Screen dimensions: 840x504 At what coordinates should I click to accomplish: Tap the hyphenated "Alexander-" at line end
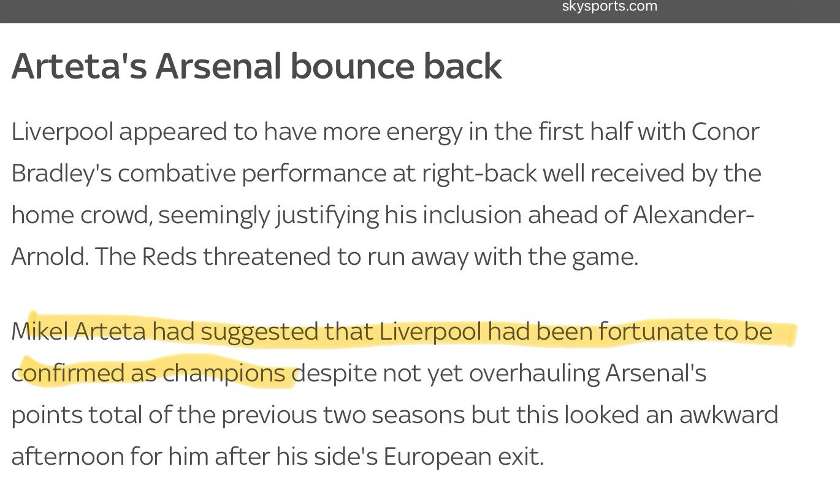point(693,215)
